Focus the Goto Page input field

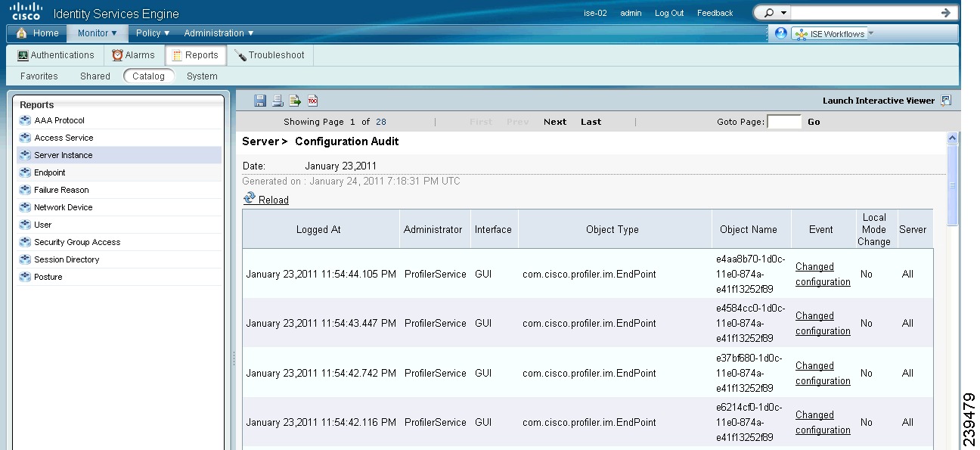click(x=784, y=122)
